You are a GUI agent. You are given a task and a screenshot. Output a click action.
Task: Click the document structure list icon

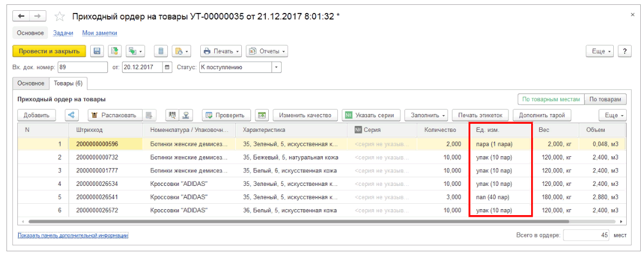pos(160,51)
